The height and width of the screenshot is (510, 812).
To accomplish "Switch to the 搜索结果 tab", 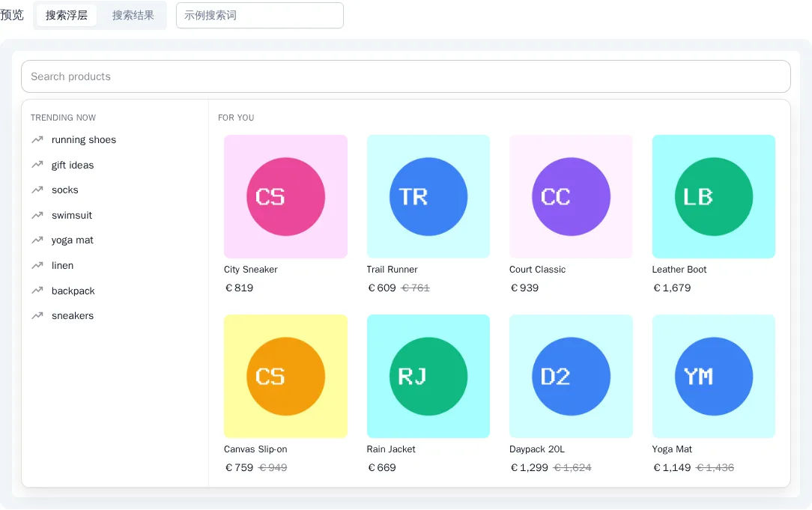I will [133, 16].
